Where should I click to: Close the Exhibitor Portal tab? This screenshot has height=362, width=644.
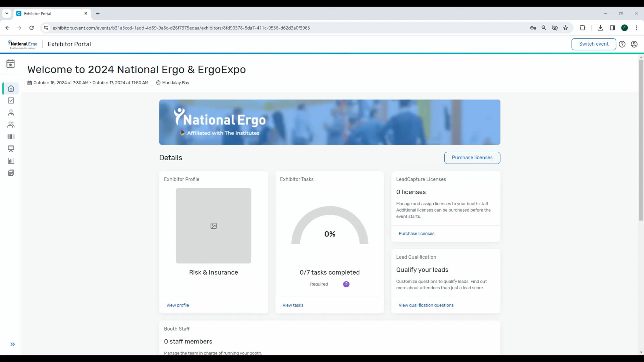coord(86,13)
